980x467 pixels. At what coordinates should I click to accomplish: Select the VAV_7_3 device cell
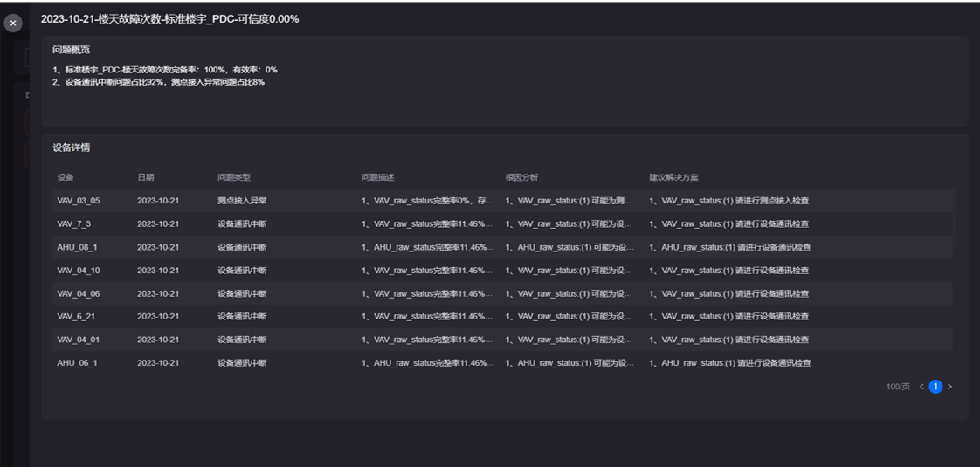[74, 223]
